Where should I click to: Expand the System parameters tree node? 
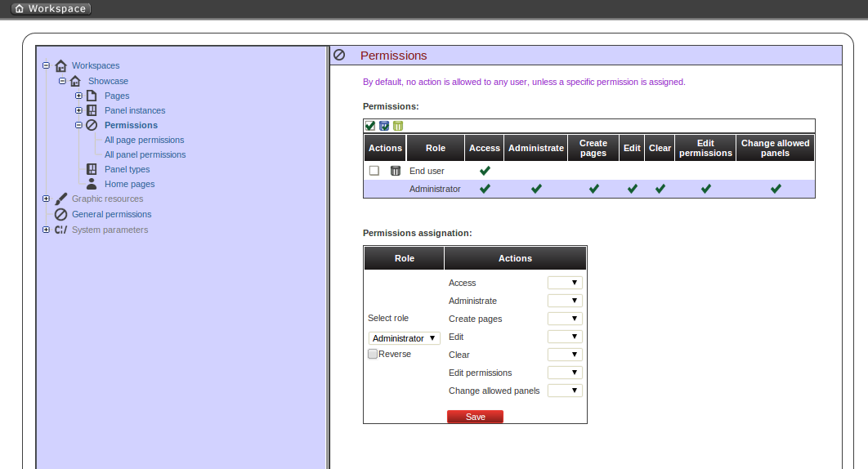47,230
